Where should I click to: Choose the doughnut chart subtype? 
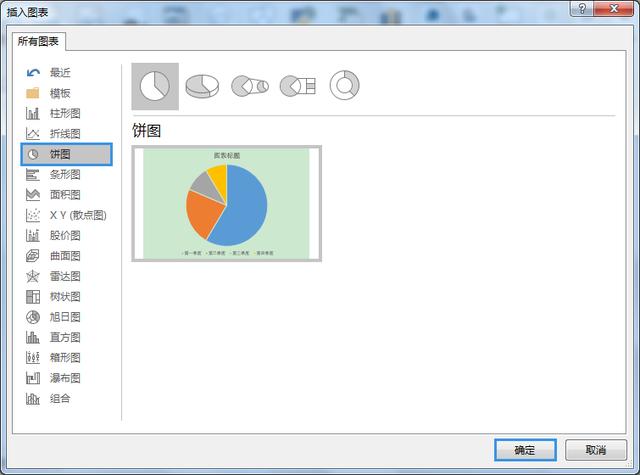[344, 85]
